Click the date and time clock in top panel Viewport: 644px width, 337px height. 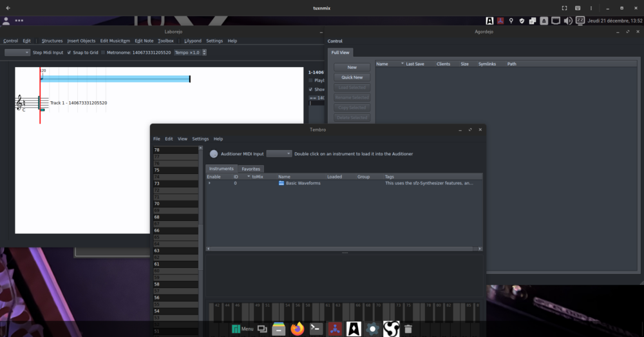615,21
